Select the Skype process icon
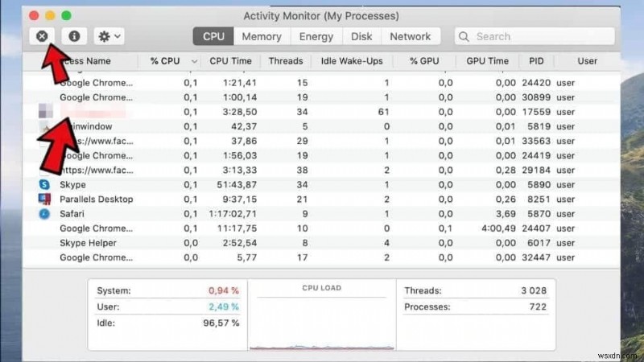This screenshot has width=644, height=362. pos(44,184)
